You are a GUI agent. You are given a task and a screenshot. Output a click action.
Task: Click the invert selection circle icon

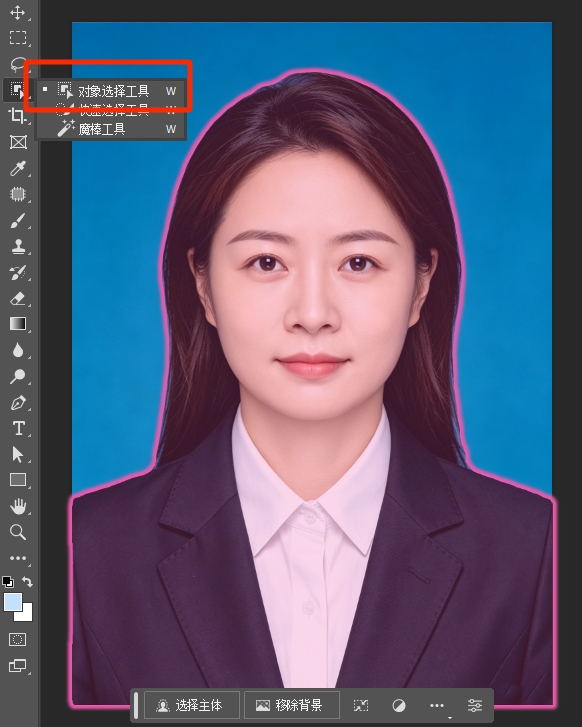pyautogui.click(x=399, y=706)
